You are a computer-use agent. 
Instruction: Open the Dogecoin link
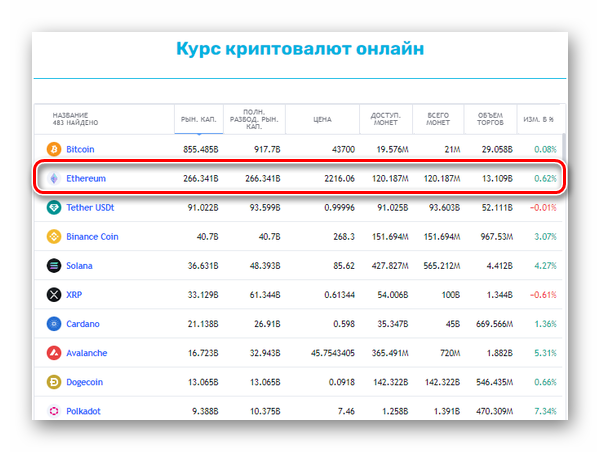[x=85, y=382]
